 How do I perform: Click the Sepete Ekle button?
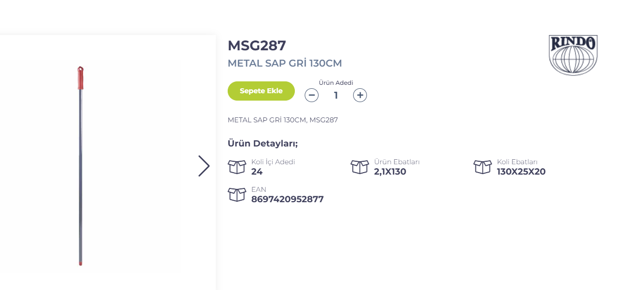(261, 91)
